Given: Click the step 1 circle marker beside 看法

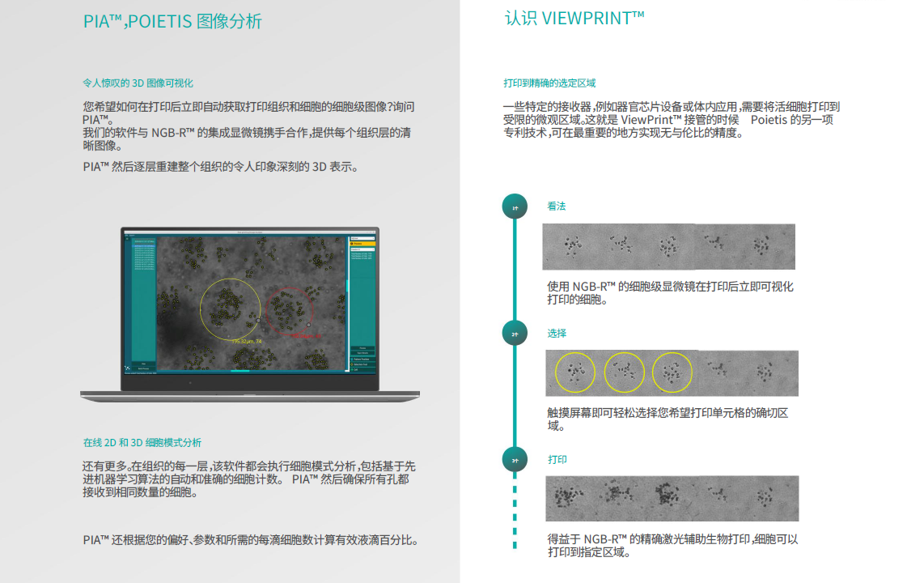Looking at the screenshot, I should point(515,206).
